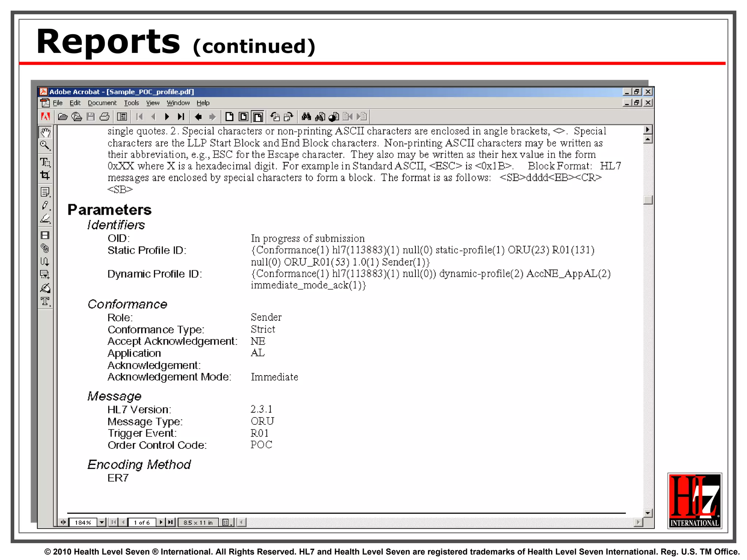
Task: Select the TouchUp Text tool
Action: [x=45, y=302]
